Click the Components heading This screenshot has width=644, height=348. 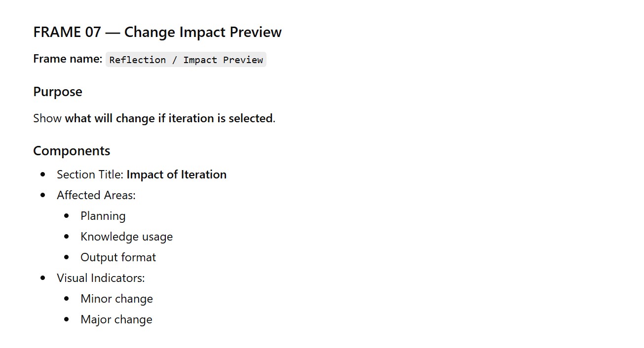point(72,151)
